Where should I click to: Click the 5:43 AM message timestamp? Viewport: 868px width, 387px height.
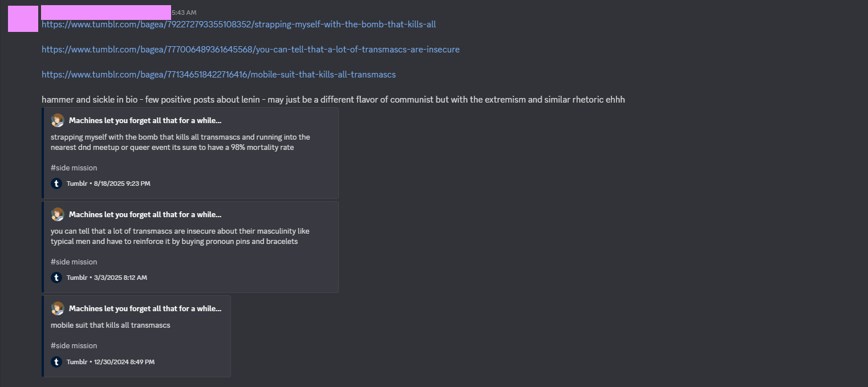point(184,13)
